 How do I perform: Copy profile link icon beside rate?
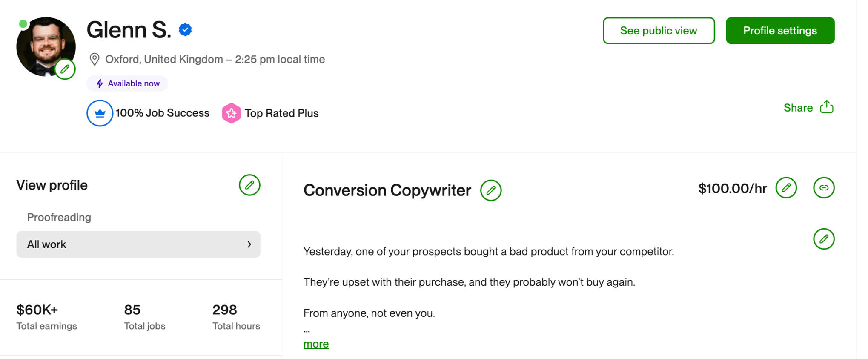[824, 188]
